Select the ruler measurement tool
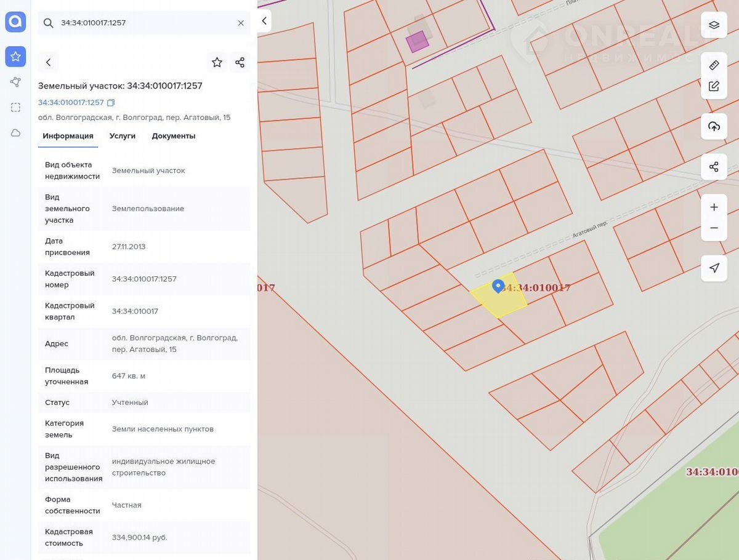The width and height of the screenshot is (739, 560). point(714,65)
